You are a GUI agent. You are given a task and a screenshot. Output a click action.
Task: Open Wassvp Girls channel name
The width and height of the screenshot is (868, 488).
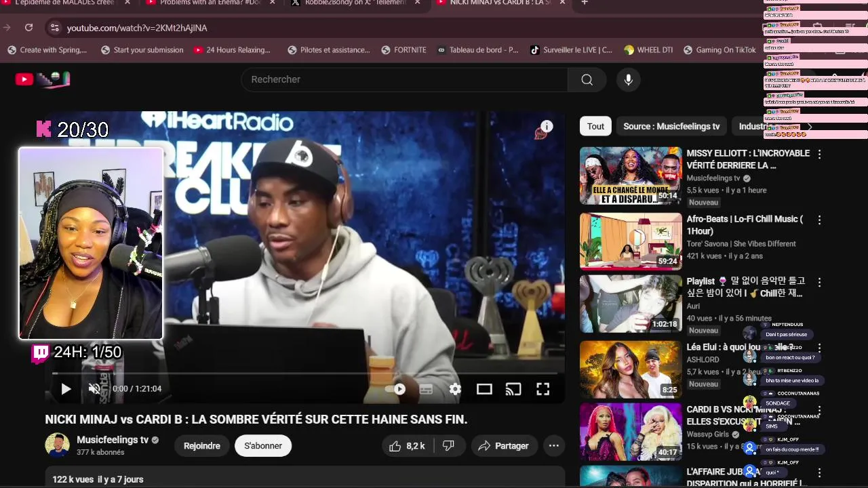[707, 434]
